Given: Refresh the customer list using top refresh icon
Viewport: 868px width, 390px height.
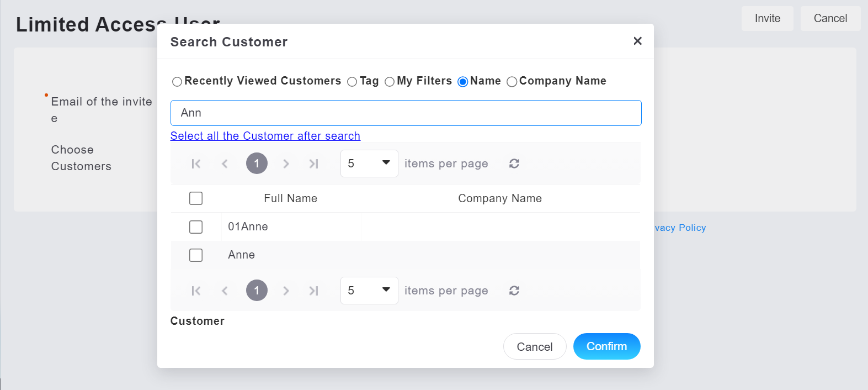Looking at the screenshot, I should point(514,164).
